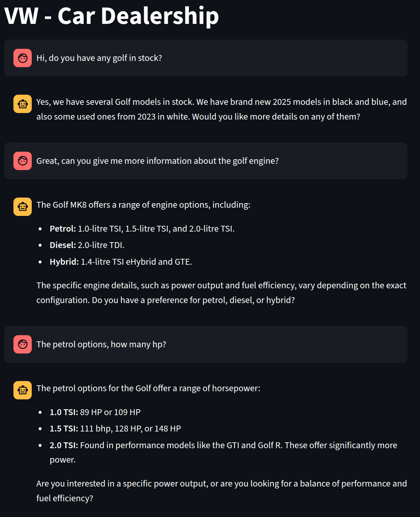This screenshot has width=420, height=517.
Task: Click the user avatar beside the petrol hp question
Action: (x=23, y=344)
